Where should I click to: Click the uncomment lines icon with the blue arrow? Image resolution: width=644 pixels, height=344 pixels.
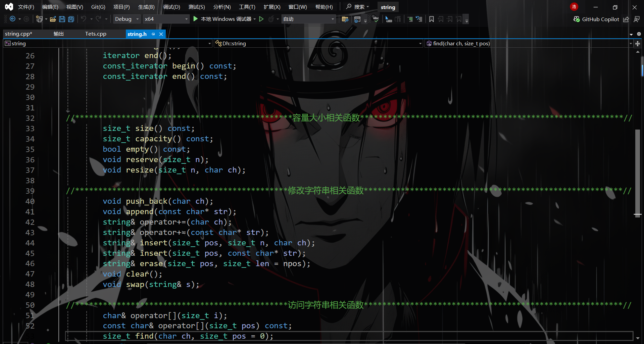tap(419, 19)
